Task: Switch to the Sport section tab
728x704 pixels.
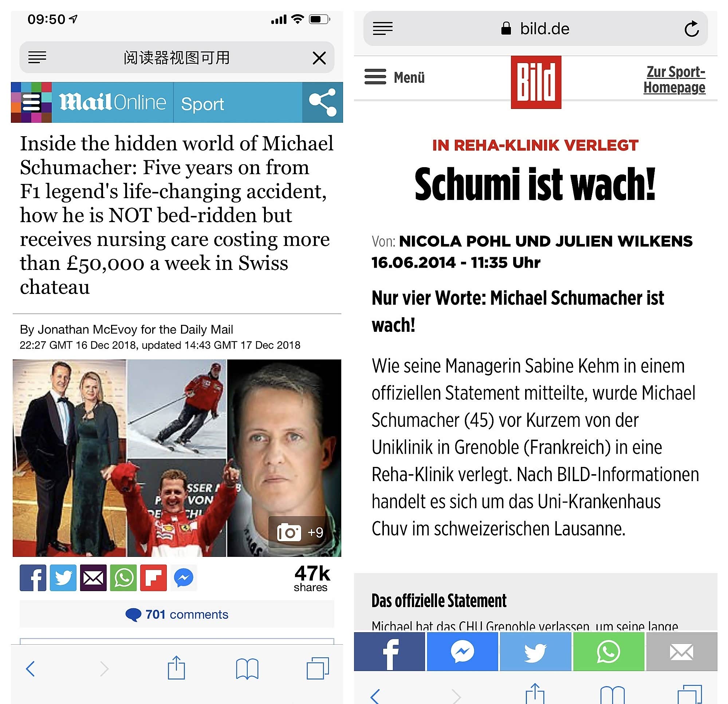Action: (202, 104)
